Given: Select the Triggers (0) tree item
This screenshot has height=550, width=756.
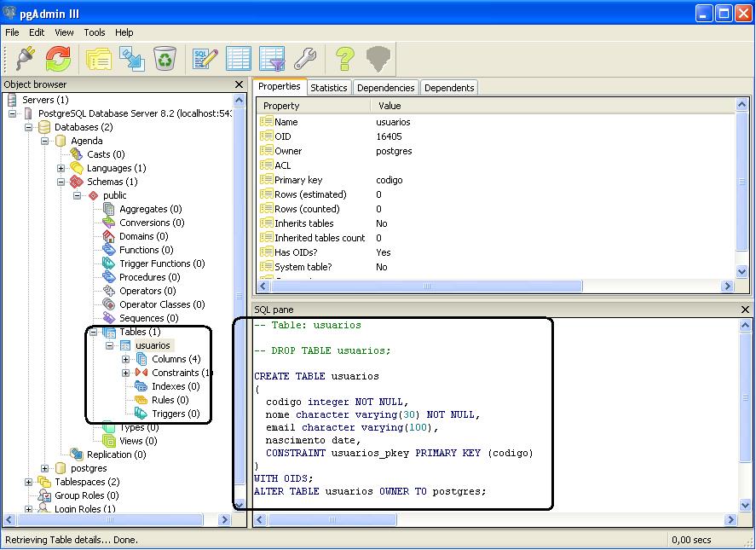Looking at the screenshot, I should (x=176, y=414).
